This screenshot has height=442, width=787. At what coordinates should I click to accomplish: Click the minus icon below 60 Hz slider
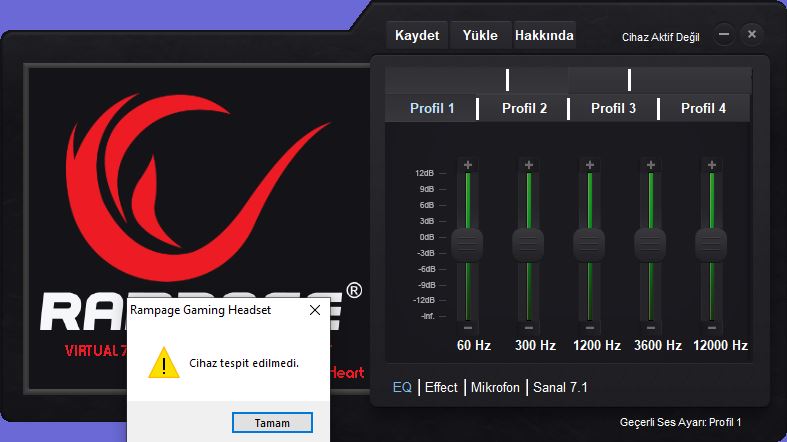467,327
